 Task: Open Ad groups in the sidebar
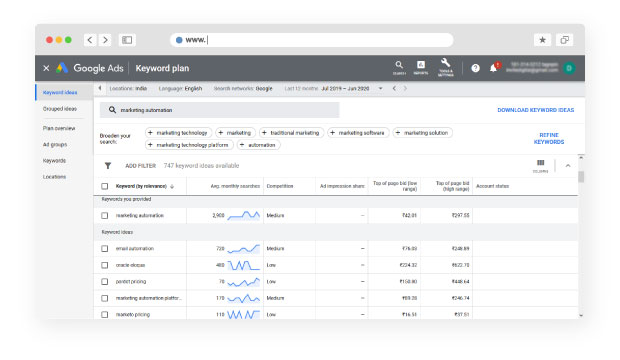coord(55,145)
